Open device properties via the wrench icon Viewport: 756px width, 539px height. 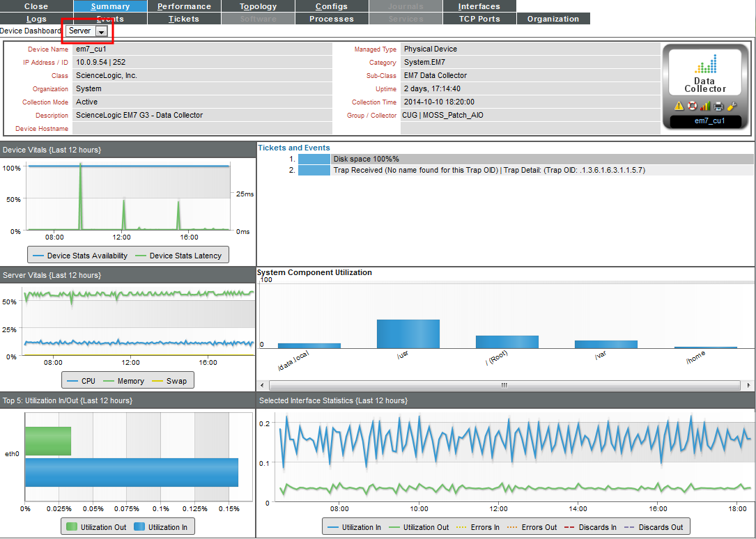pos(732,105)
